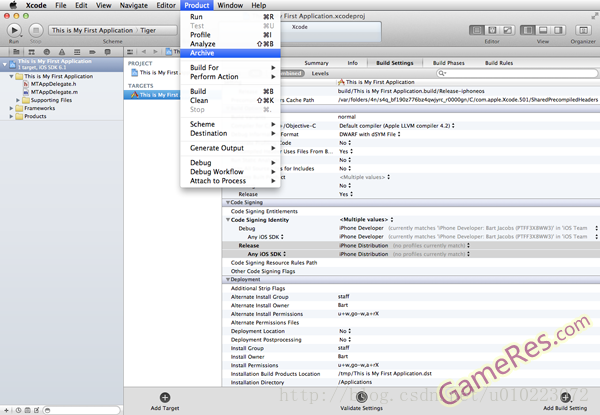Show the symbol navigator icon
Viewport: 600px width, 415px height.
[x=31, y=52]
